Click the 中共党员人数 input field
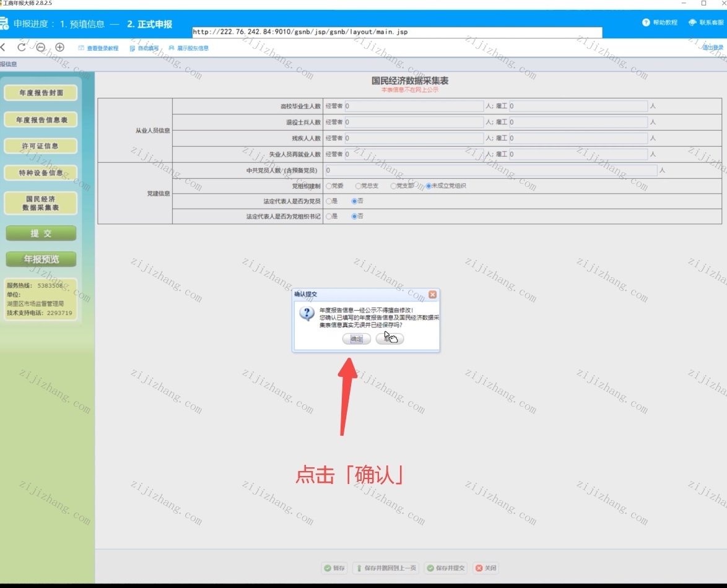 (x=491, y=170)
